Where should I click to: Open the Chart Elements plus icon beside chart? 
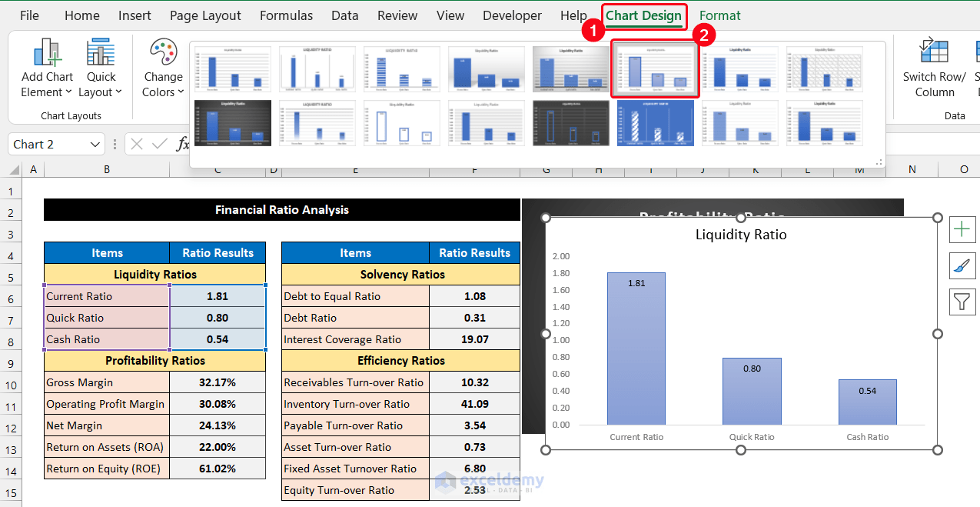pyautogui.click(x=962, y=228)
